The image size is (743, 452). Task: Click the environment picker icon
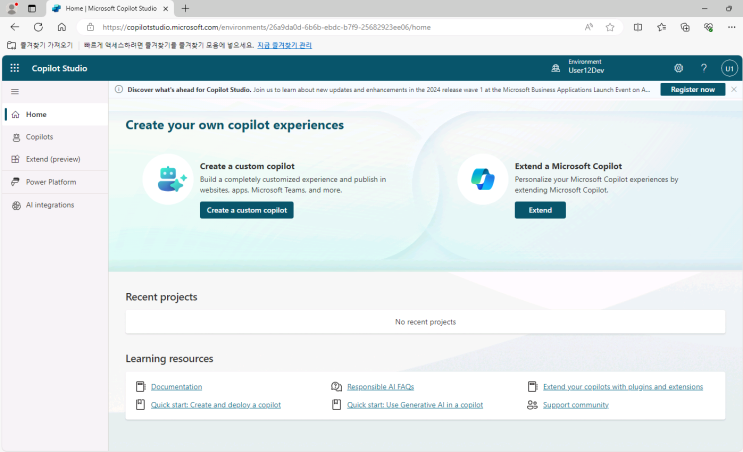tap(556, 68)
